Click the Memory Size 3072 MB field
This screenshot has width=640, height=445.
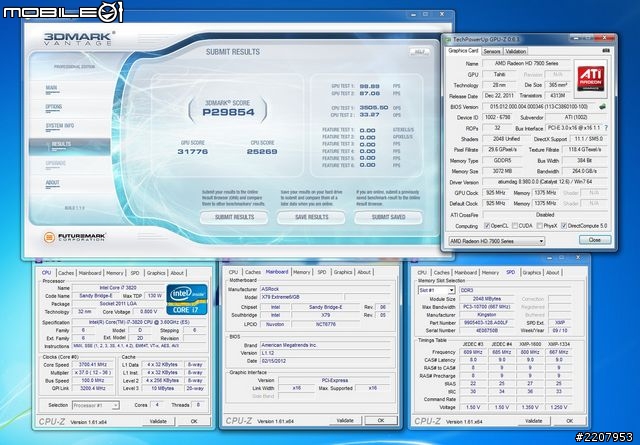coord(502,171)
